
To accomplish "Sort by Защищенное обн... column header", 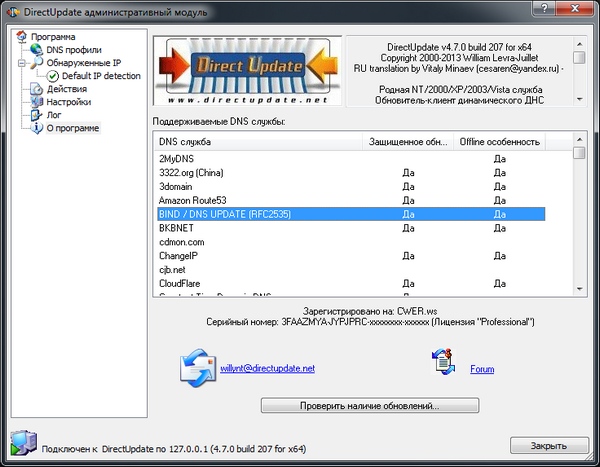I will coord(408,142).
